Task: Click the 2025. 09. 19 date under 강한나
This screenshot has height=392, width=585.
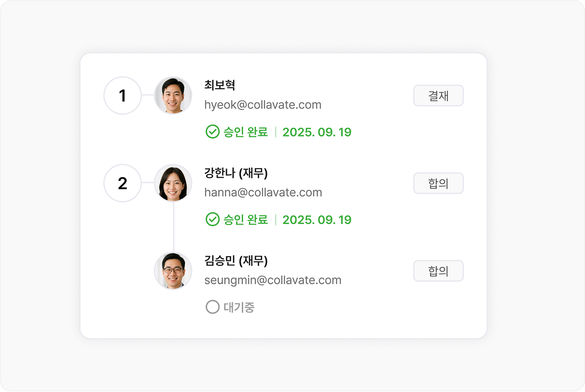Action: (317, 220)
